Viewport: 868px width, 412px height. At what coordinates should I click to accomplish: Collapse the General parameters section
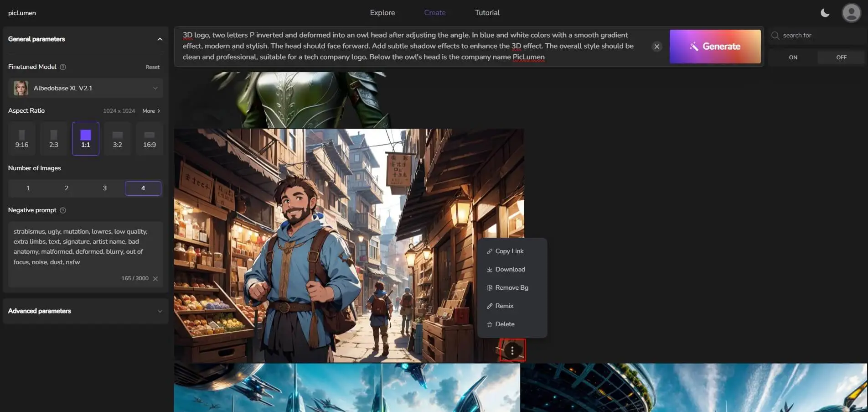160,39
